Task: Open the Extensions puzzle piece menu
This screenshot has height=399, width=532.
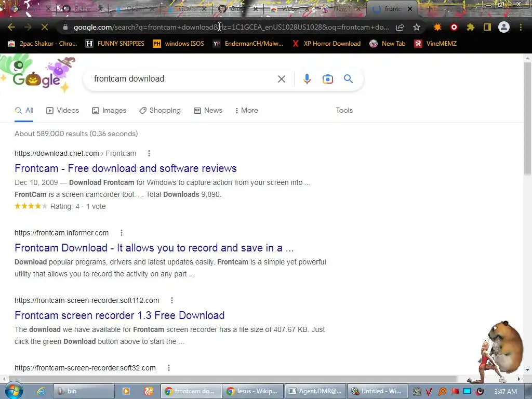Action: point(471,27)
